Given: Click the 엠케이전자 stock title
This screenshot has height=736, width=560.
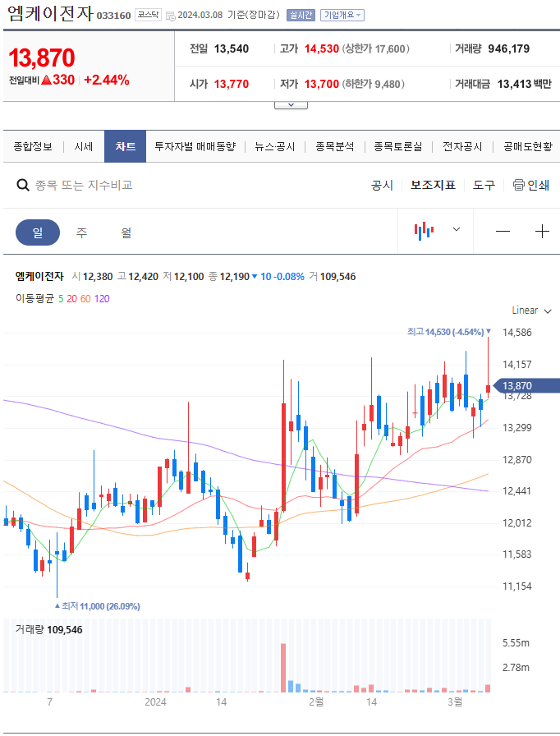Looking at the screenshot, I should tap(51, 14).
